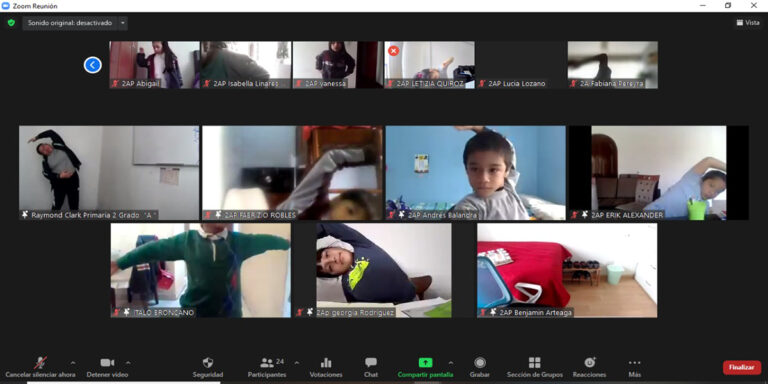
Task: Open the Chat panel
Action: coord(371,367)
